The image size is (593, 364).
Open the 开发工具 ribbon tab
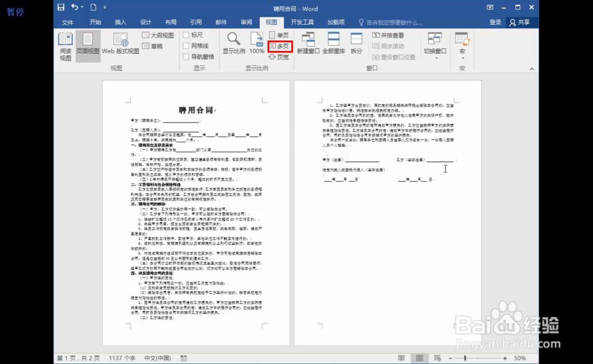(x=301, y=22)
